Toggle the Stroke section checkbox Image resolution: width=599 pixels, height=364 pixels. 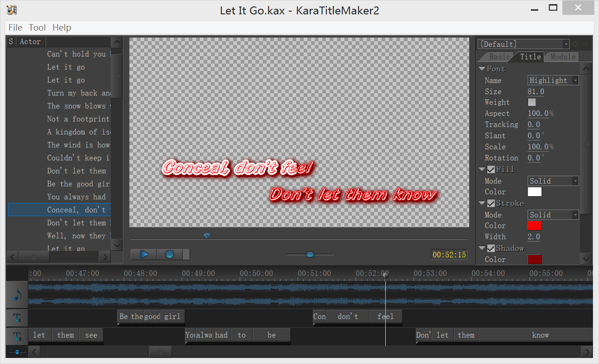coord(491,203)
